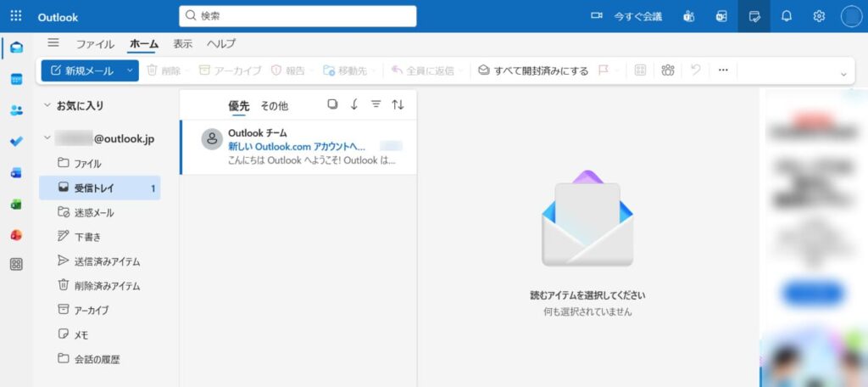This screenshot has height=387, width=868.
Task: Click the grid view toolbar icon
Action: 641,70
